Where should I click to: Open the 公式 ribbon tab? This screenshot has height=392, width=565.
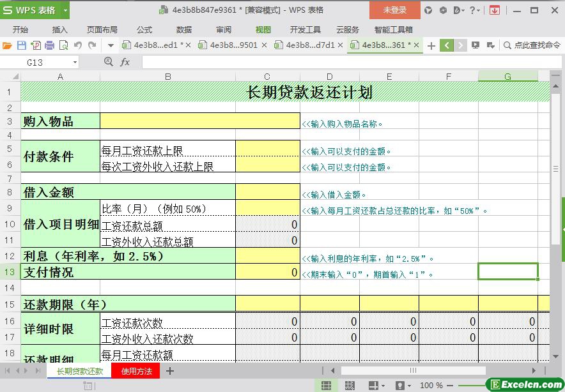click(144, 29)
